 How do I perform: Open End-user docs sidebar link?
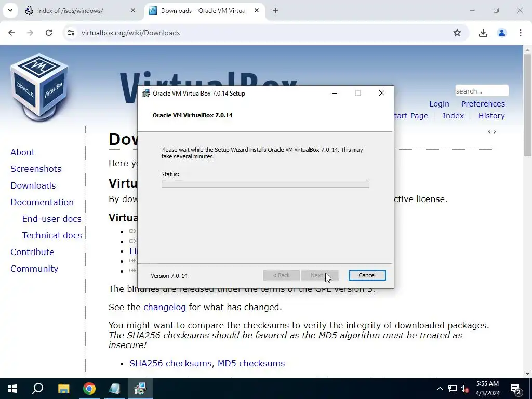[x=51, y=219]
